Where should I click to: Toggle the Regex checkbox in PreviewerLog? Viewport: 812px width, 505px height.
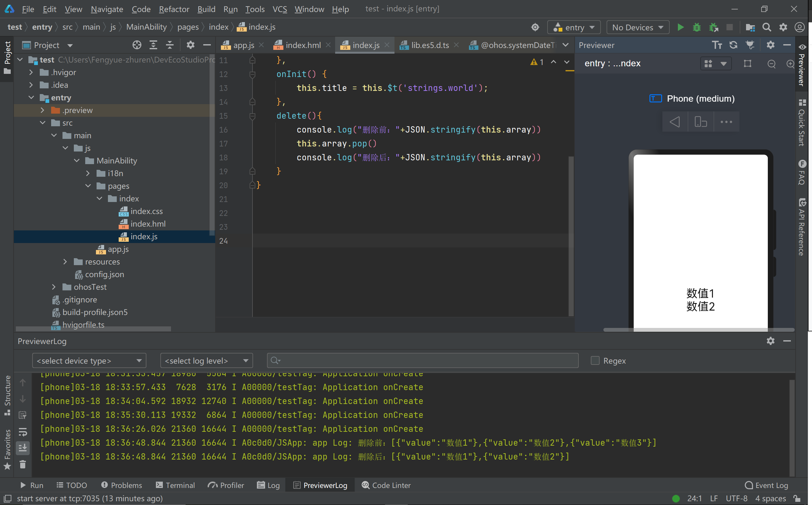tap(595, 360)
